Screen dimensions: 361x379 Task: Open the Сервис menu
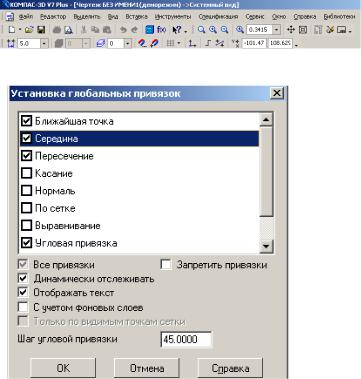coord(255,17)
